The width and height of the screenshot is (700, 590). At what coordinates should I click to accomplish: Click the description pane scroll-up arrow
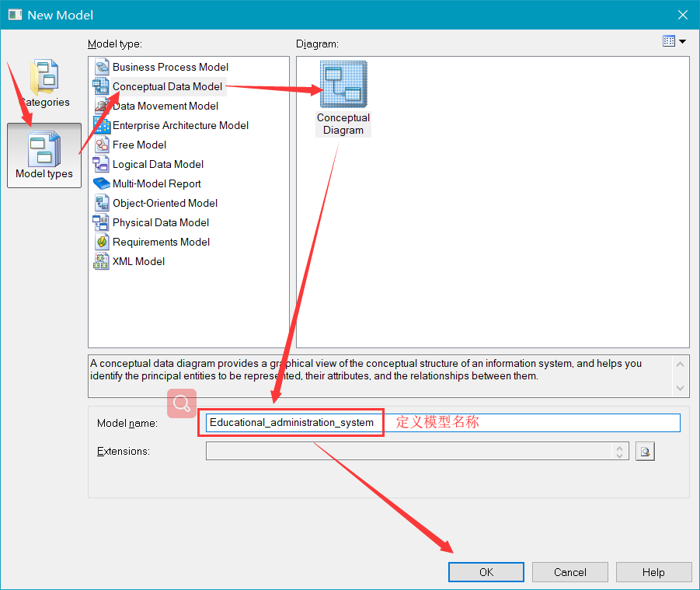pos(680,364)
